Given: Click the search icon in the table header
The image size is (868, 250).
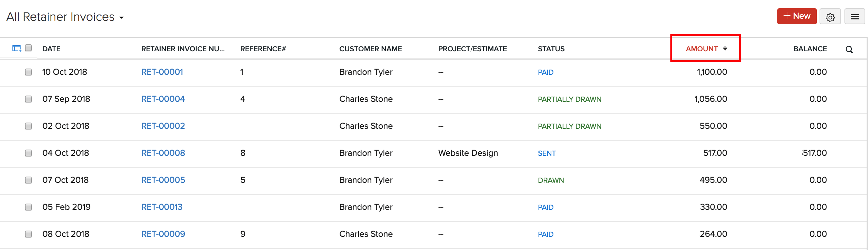Looking at the screenshot, I should 850,49.
